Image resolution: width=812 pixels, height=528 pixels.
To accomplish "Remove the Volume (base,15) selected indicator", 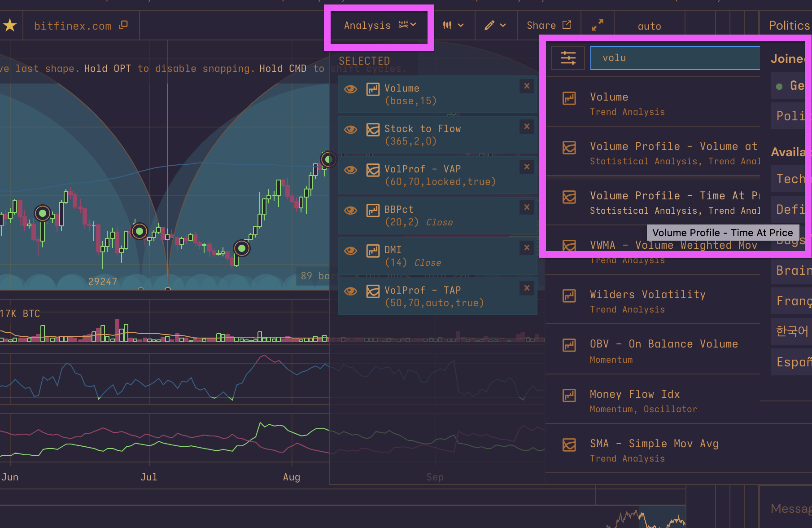I will point(527,86).
